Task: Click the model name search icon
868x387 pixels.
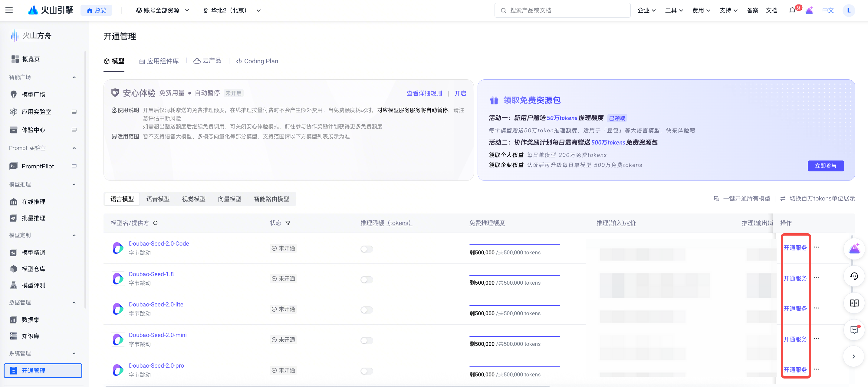Action: point(155,223)
